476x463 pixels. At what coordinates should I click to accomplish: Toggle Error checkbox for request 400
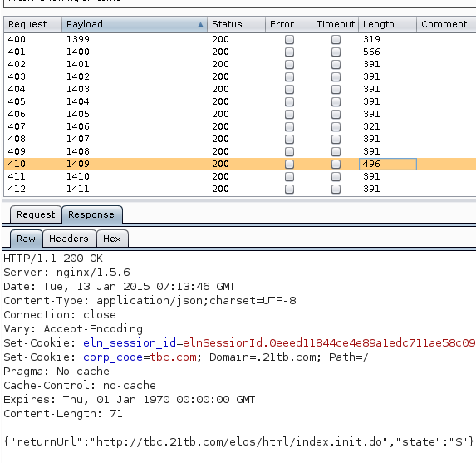289,40
